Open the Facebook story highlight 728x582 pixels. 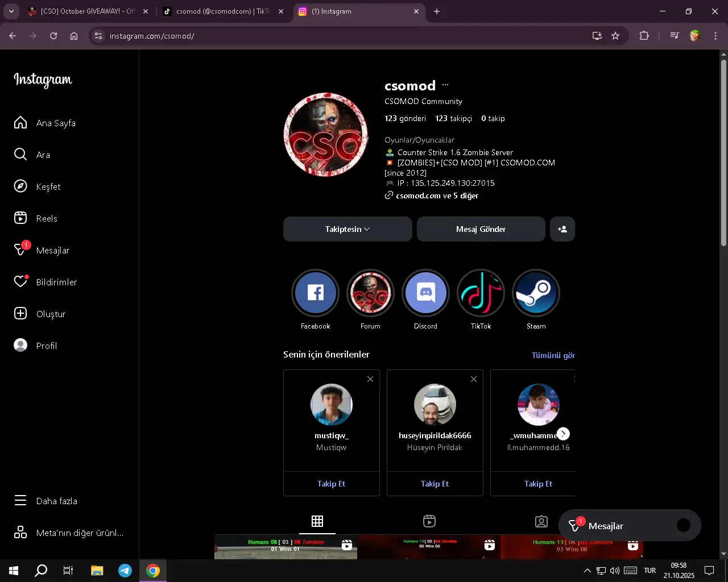click(315, 293)
